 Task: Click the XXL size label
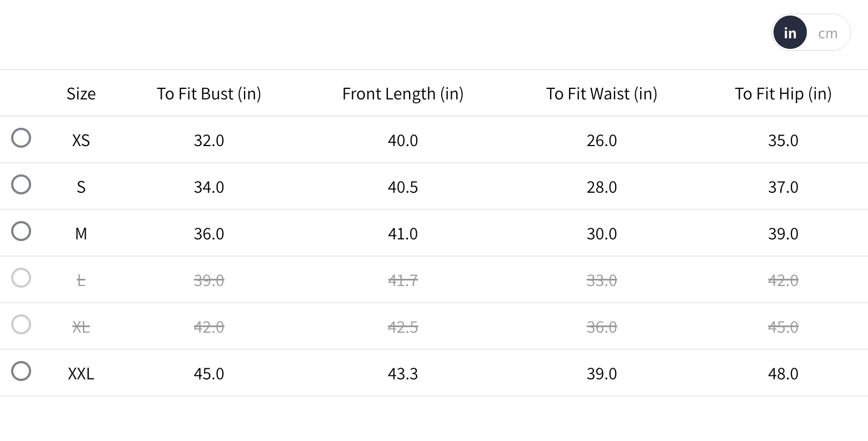pos(81,374)
